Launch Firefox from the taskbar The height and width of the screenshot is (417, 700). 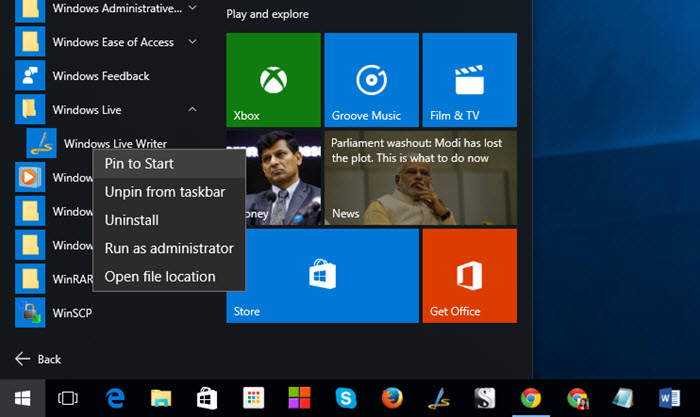[392, 398]
